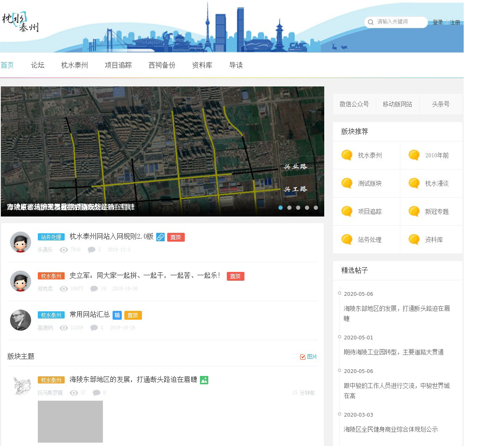Click the 注册 link

[455, 22]
